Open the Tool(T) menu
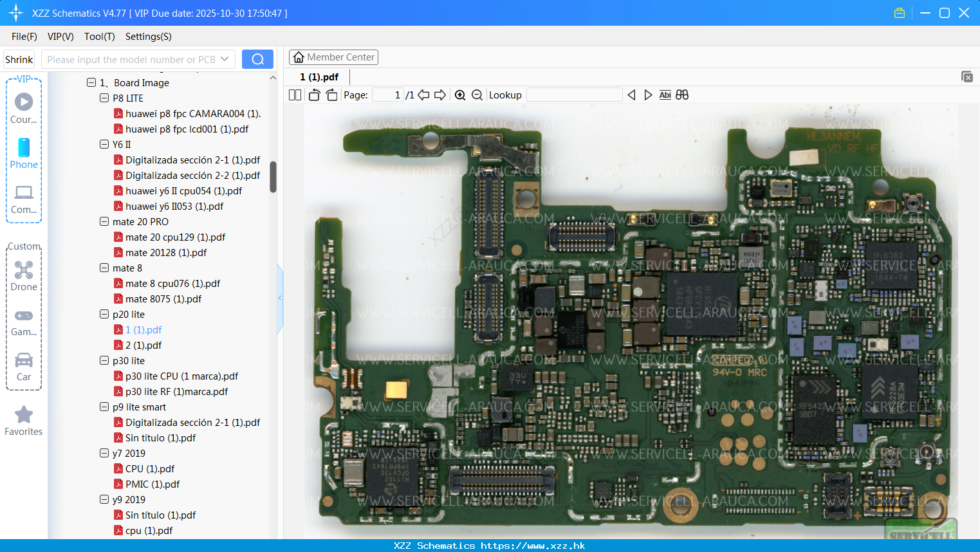Screen dimensions: 980x552 coord(100,37)
